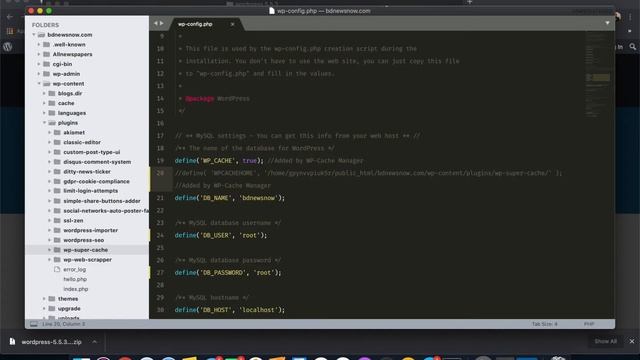Viewport: 640px width, 360px height.
Task: Click the blogs.dir folder icon
Action: 52,93
